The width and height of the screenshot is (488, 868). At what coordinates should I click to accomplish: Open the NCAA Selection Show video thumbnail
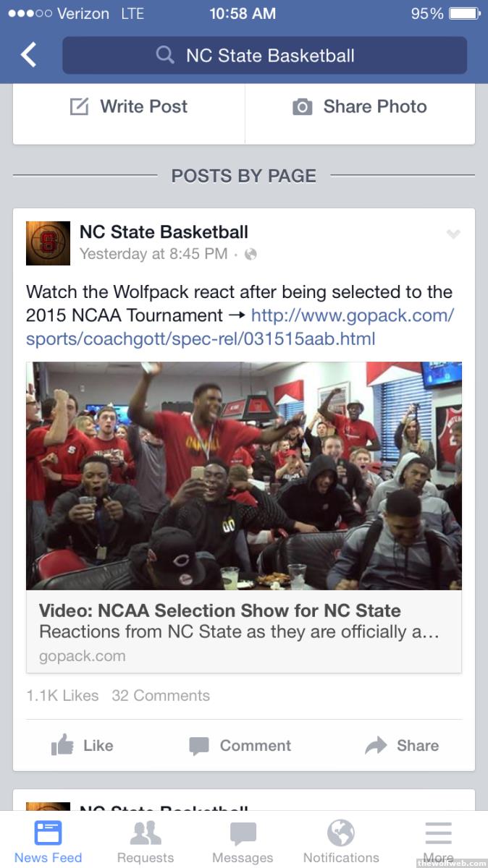pyautogui.click(x=244, y=476)
